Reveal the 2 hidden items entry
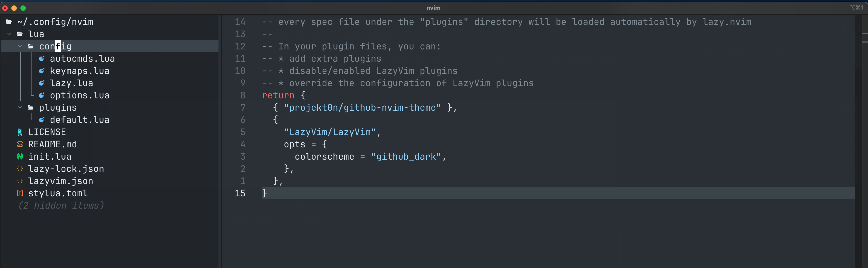The width and height of the screenshot is (868, 268). (61, 206)
